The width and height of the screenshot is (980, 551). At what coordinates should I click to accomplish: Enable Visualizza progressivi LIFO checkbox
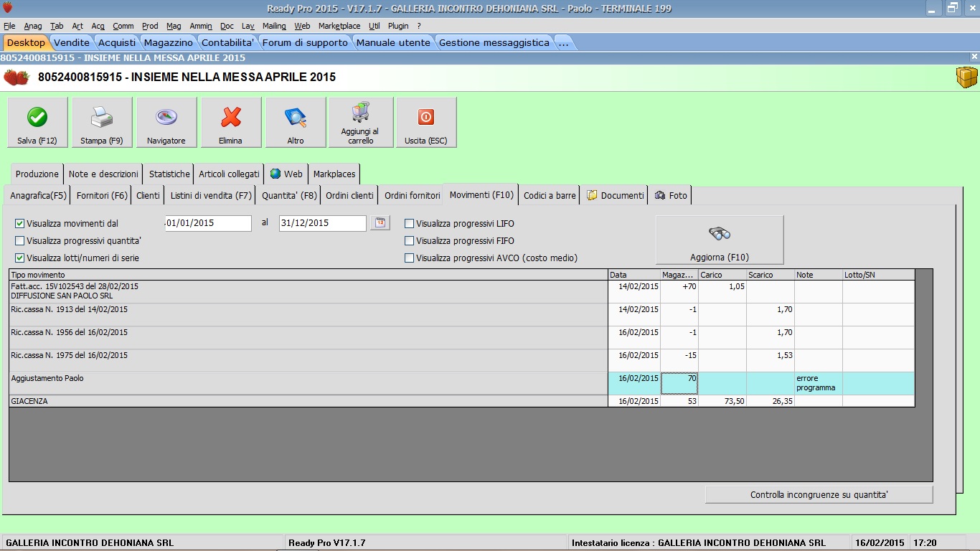410,224
